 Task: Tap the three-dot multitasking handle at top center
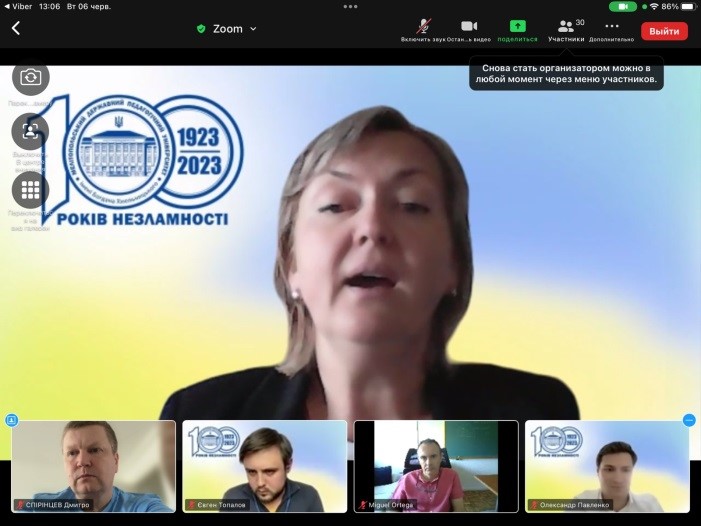pos(350,6)
